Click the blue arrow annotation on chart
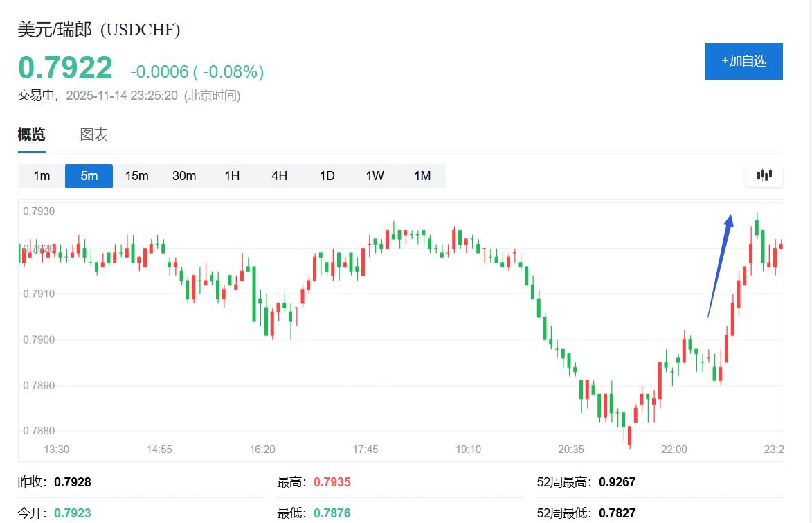 pos(720,265)
